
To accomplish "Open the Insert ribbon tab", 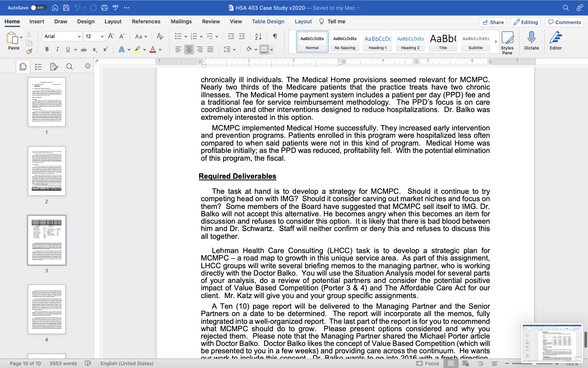I will point(37,21).
